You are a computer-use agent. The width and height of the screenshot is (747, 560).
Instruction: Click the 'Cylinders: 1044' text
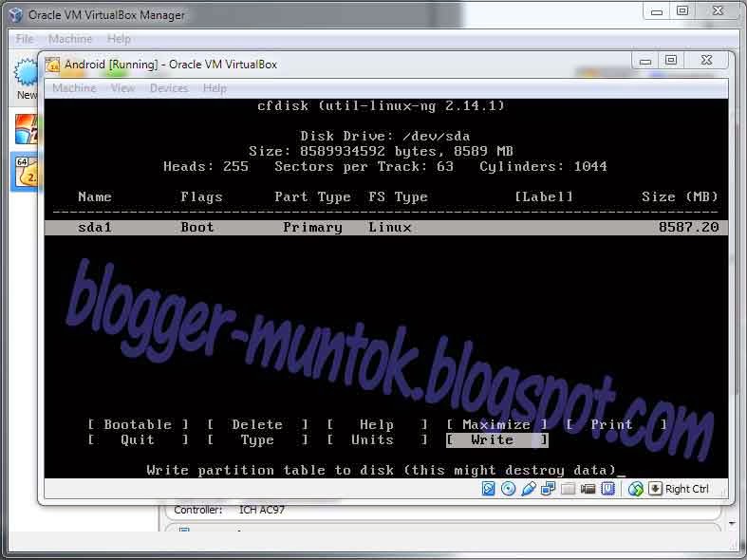pyautogui.click(x=544, y=166)
